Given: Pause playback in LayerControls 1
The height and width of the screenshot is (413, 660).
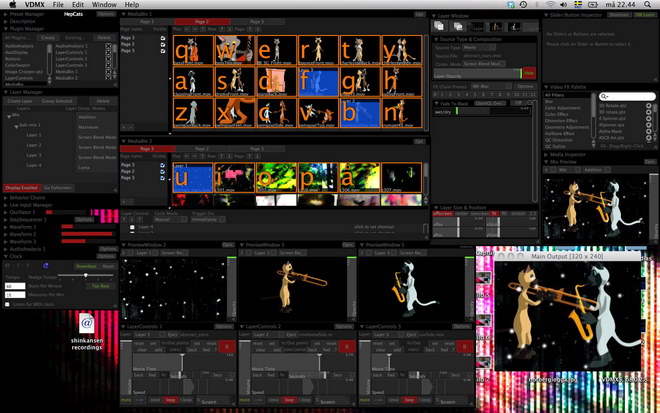Looking at the screenshot, I should (227, 346).
